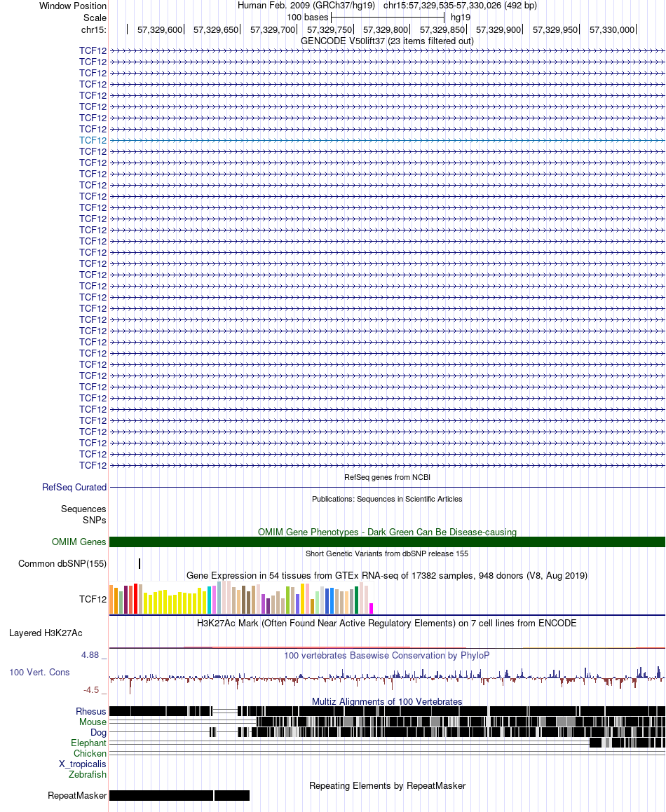Select the black dbSNP variant tick mark
The height and width of the screenshot is (812, 666).
140,563
